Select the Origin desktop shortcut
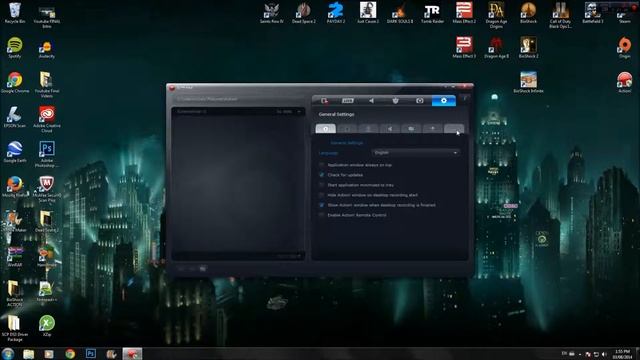 tap(624, 47)
